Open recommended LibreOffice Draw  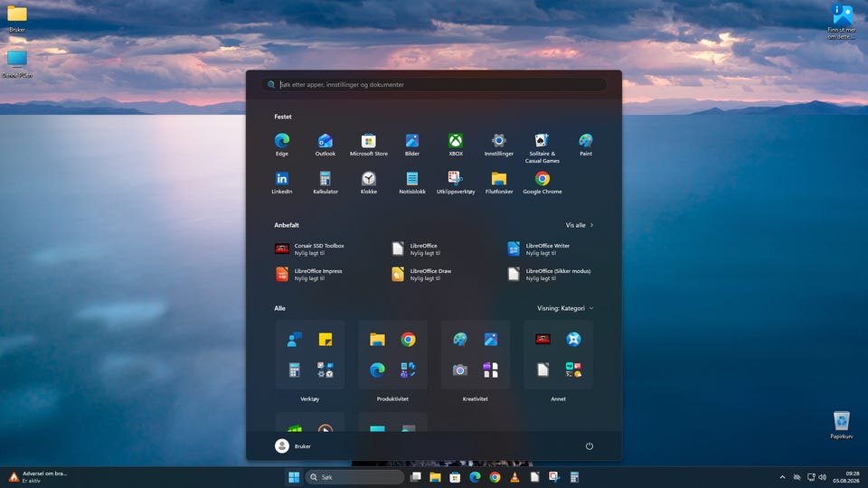421,275
